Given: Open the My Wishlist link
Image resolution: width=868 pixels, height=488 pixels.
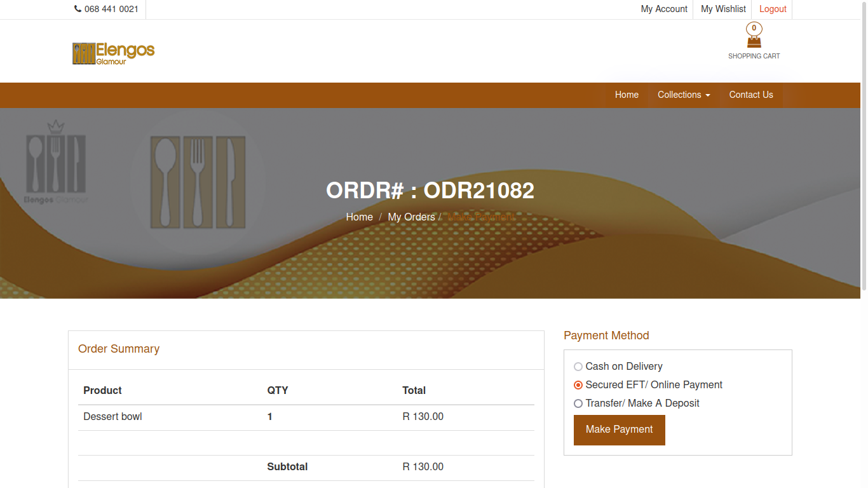Looking at the screenshot, I should [x=723, y=9].
